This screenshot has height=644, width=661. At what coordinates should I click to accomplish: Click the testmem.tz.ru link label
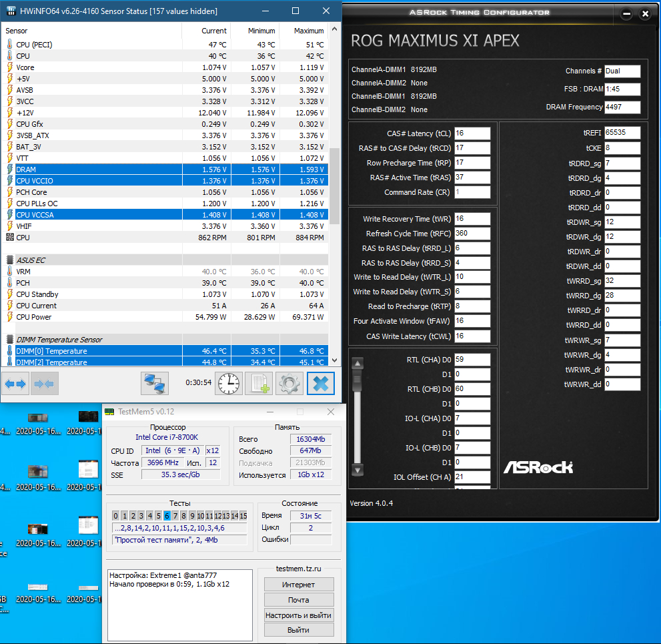pos(298,569)
